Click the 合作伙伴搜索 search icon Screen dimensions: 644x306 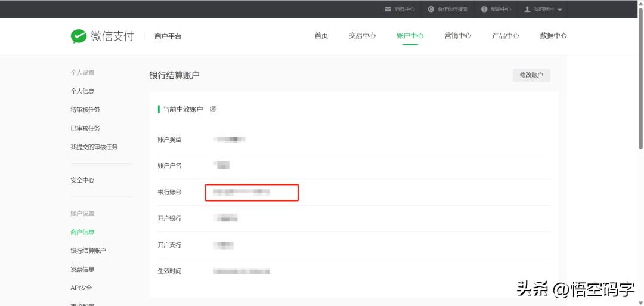(x=431, y=9)
